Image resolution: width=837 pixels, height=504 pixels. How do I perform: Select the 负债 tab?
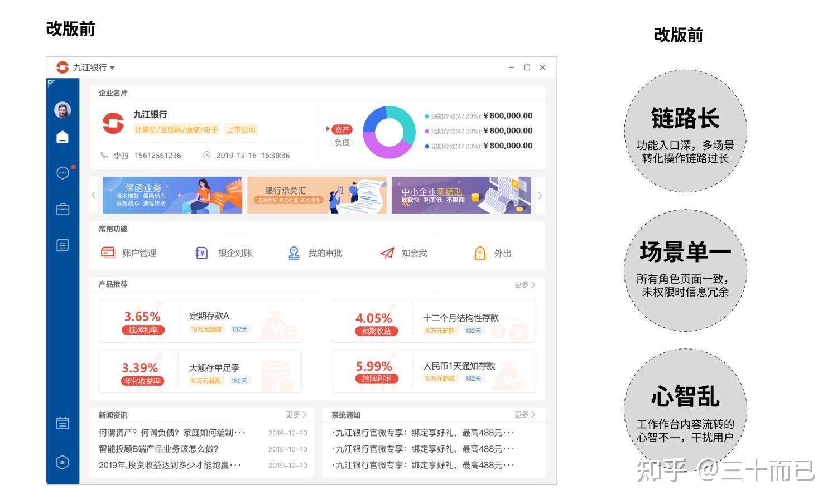[342, 142]
